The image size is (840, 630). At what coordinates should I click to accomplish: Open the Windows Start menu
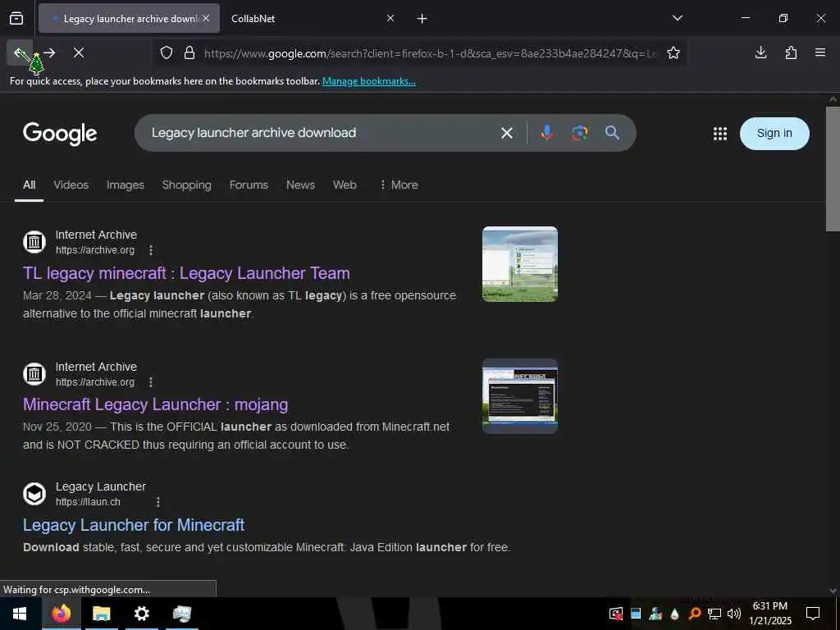(x=20, y=614)
